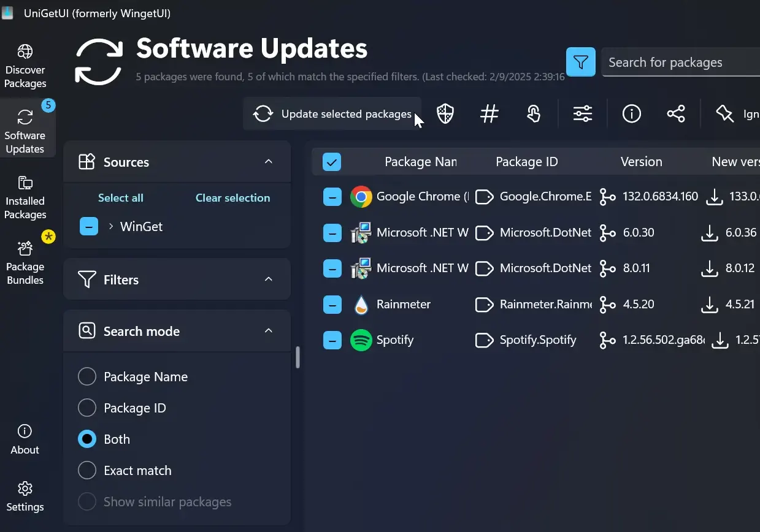Click the Select all sources link
This screenshot has width=760, height=532.
[x=121, y=198]
